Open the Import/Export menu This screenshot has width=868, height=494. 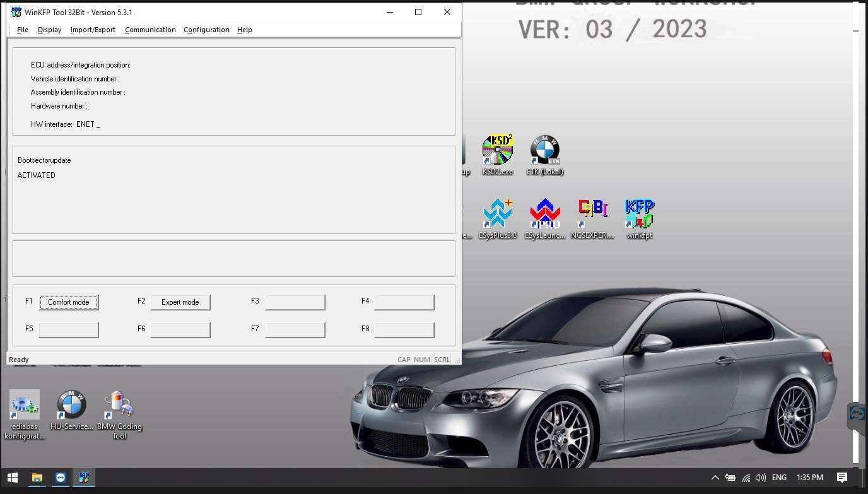coord(93,30)
